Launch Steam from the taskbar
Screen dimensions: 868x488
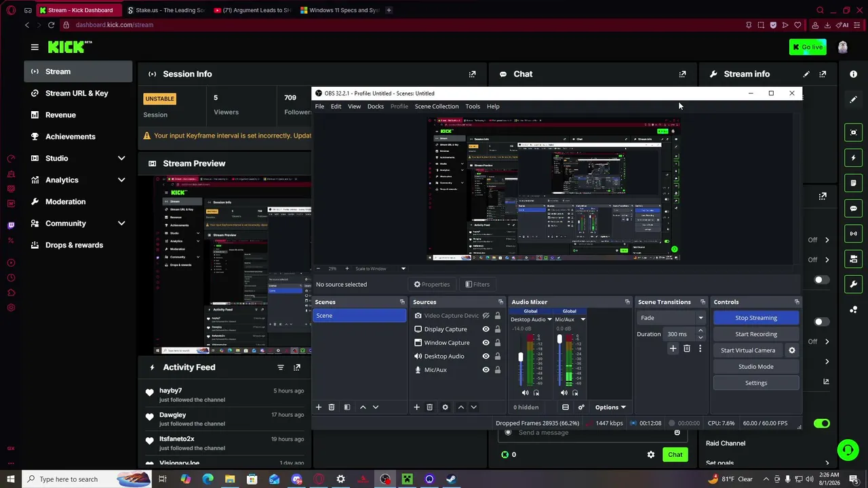(451, 479)
